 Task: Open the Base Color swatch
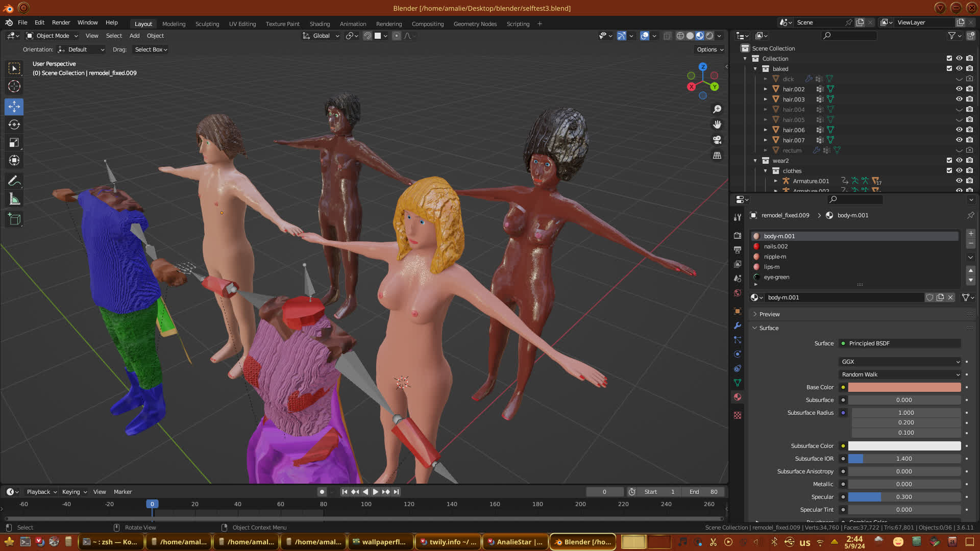coord(904,387)
